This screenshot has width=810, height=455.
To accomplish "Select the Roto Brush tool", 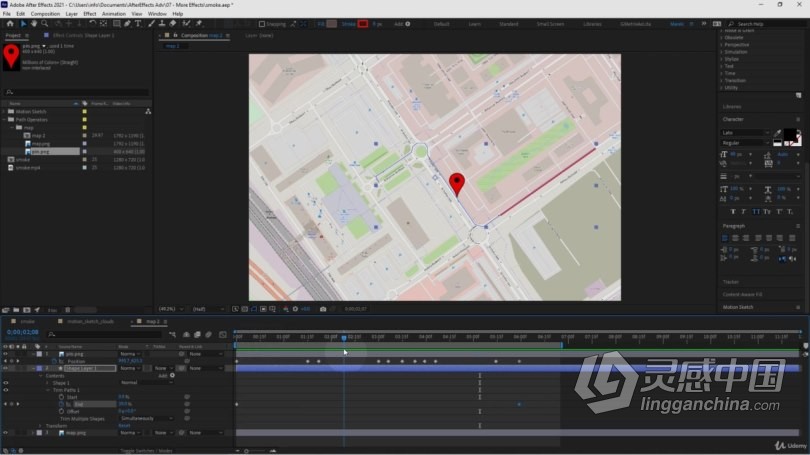I will pyautogui.click(x=186, y=24).
